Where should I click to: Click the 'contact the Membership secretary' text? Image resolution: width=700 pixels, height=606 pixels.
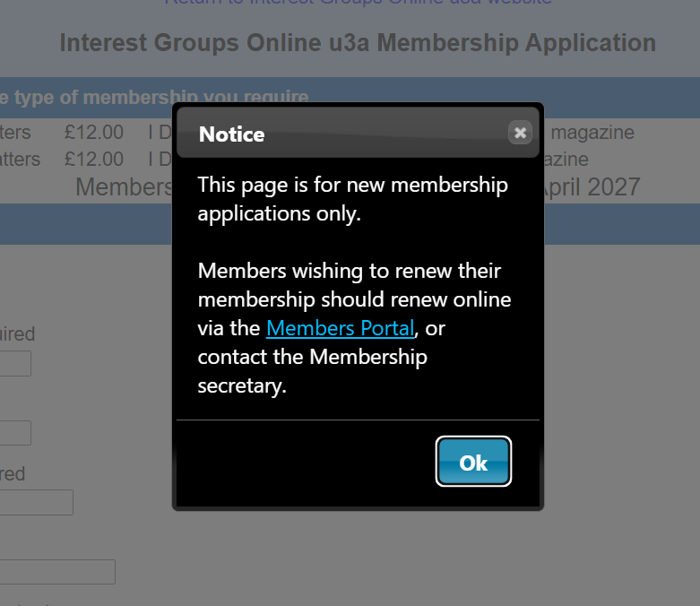click(x=312, y=371)
